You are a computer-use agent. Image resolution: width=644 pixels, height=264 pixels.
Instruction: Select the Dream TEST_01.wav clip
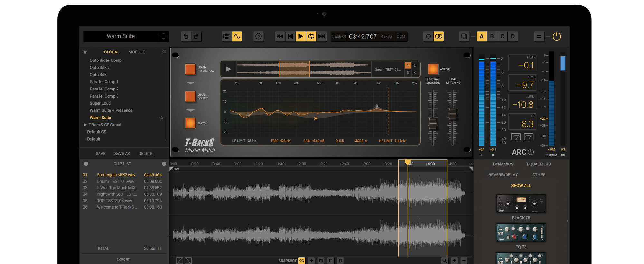point(122,182)
